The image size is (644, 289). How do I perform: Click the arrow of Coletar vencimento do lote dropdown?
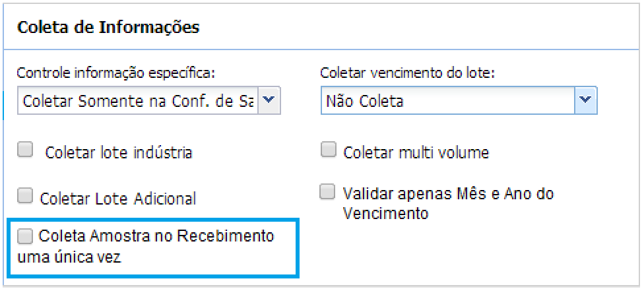585,102
